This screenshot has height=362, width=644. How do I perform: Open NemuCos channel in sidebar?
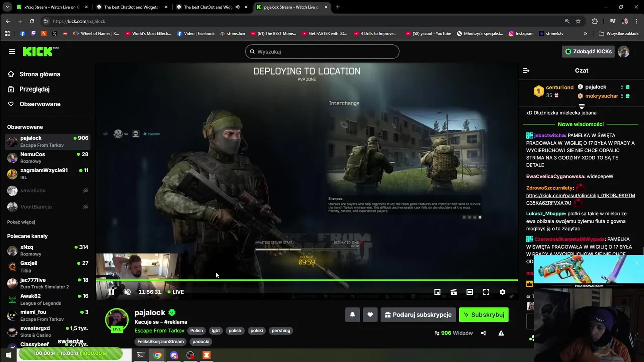tap(48, 158)
